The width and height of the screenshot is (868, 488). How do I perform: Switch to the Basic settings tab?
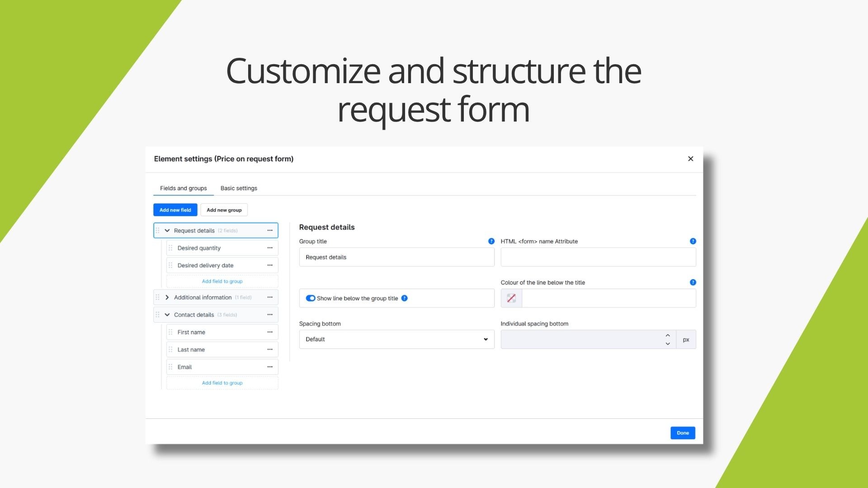[x=239, y=188]
